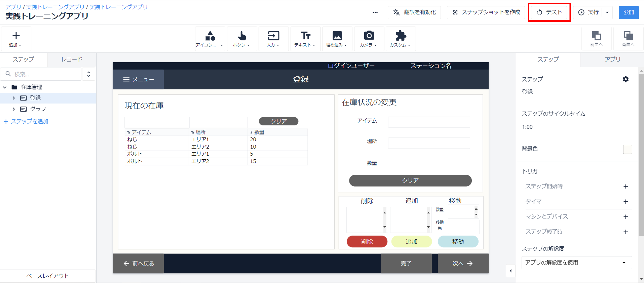Image resolution: width=644 pixels, height=283 pixels.
Task: Click the グラフ step icon
Action: (23, 109)
